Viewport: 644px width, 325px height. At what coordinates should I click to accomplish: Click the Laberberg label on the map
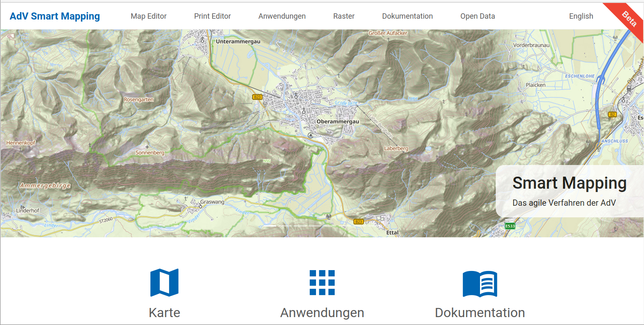click(396, 148)
